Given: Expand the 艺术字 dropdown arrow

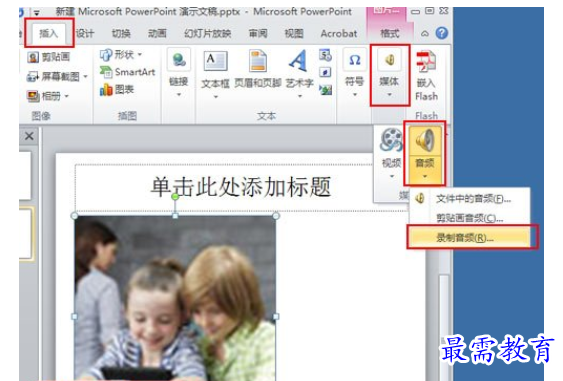Looking at the screenshot, I should tap(300, 96).
